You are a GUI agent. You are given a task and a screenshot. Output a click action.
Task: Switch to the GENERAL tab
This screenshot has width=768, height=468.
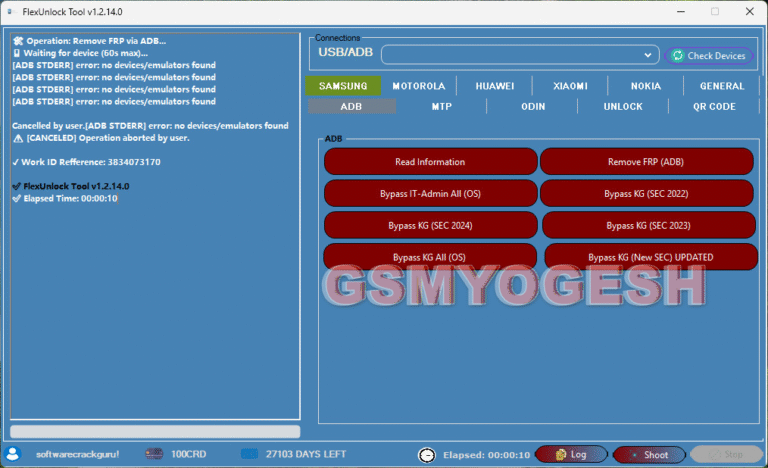pyautogui.click(x=721, y=86)
